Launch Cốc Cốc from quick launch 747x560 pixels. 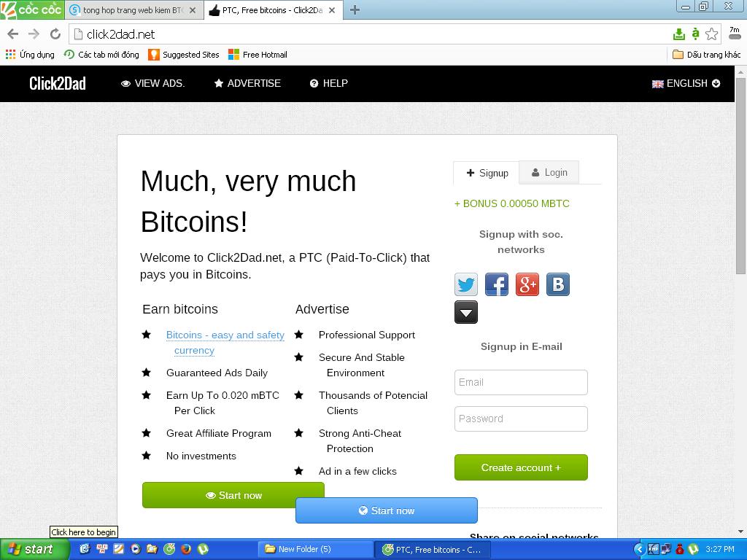click(169, 549)
